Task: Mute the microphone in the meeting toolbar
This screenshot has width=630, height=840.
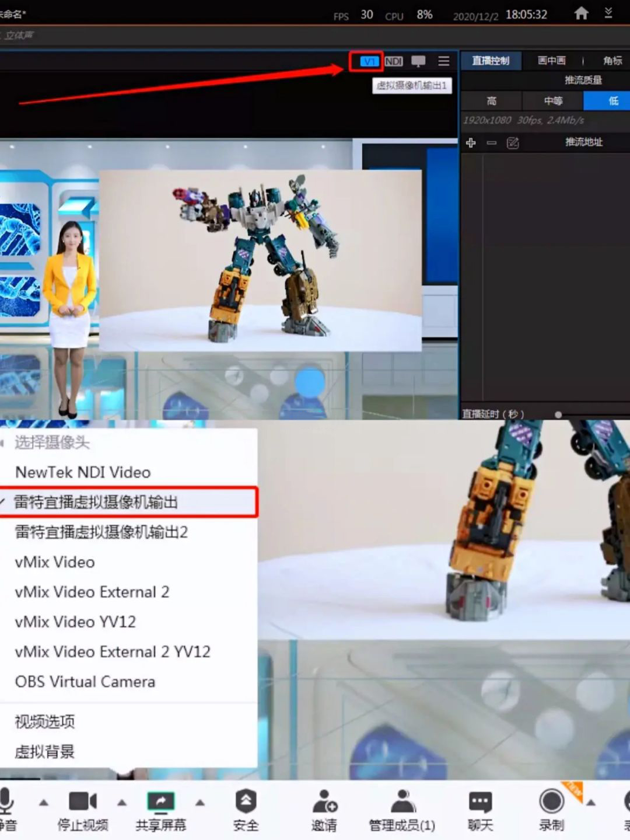Action: 6,801
